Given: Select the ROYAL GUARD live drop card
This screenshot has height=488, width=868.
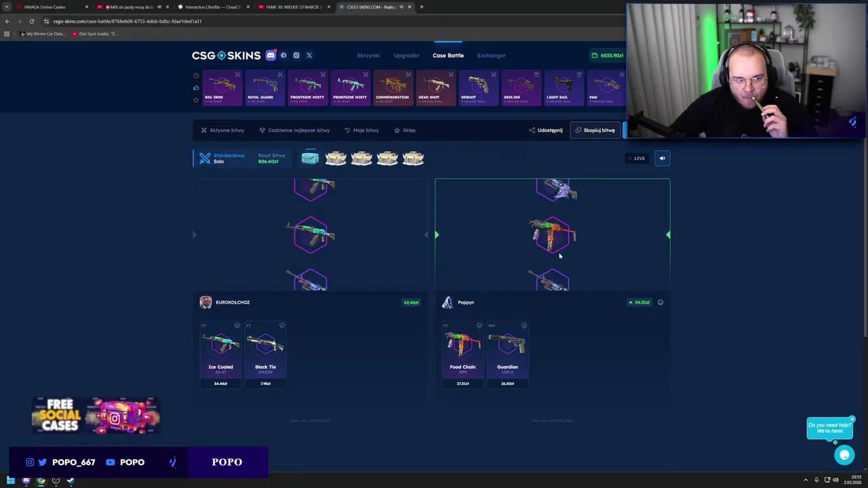Looking at the screenshot, I should 264,87.
